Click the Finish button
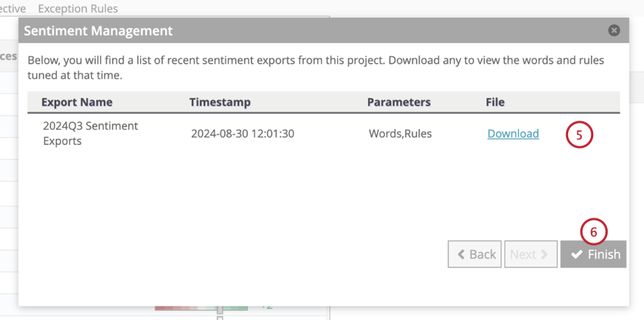Viewport: 644px width, 320px height. point(593,254)
